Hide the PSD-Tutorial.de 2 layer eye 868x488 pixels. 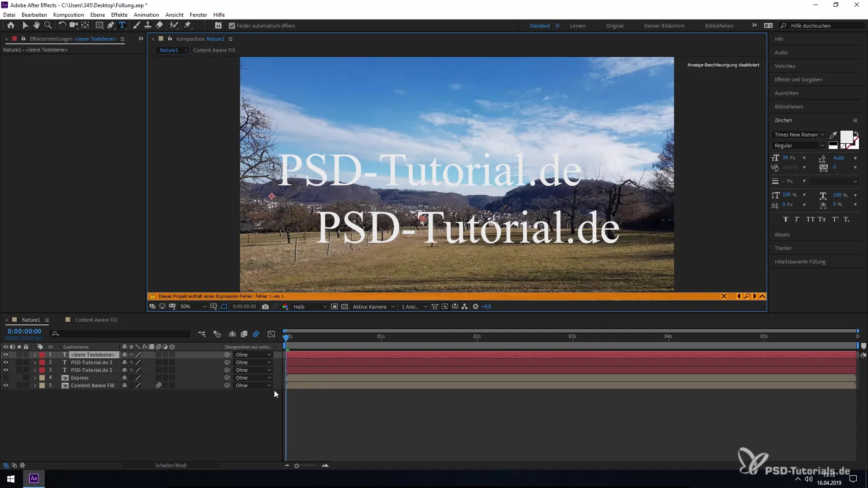[5, 370]
